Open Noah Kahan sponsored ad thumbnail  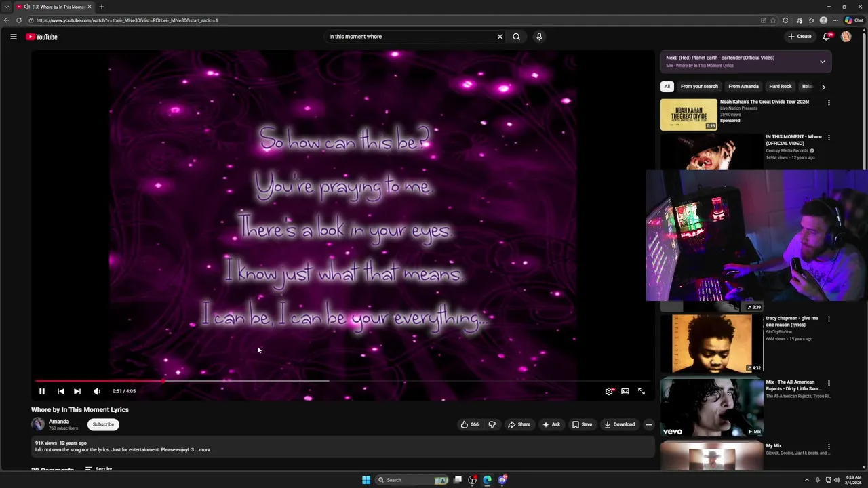click(689, 115)
